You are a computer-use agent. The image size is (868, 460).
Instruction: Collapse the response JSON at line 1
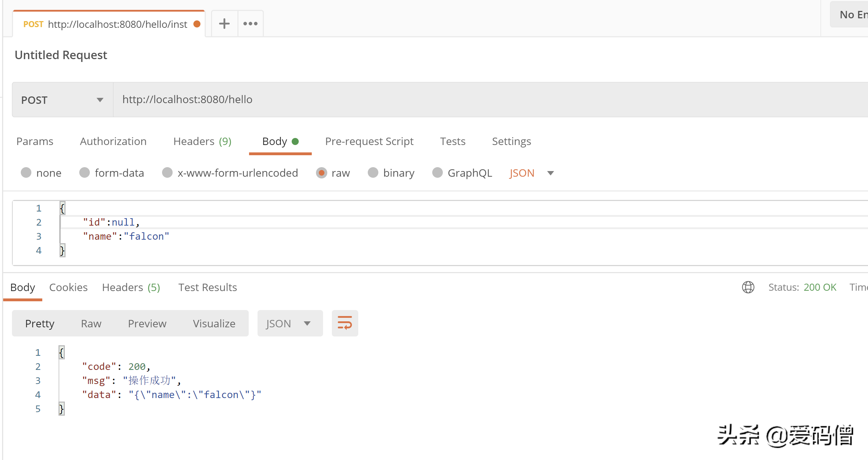coord(61,352)
